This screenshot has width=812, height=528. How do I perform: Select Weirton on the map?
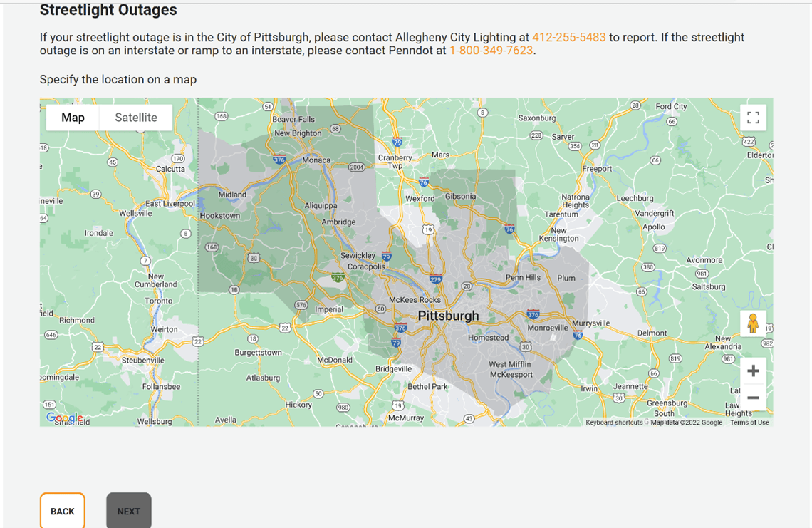coord(164,329)
